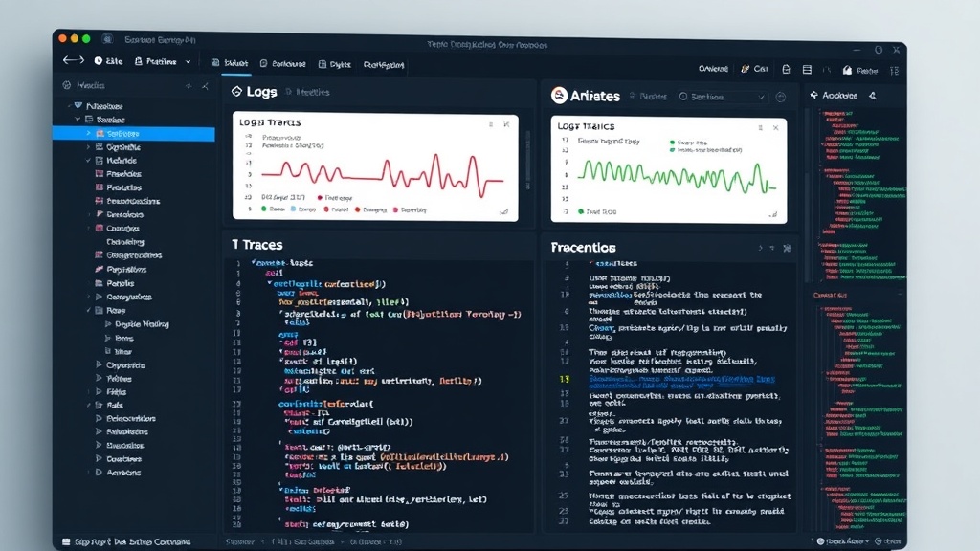980x551 pixels.
Task: Click expand corner icon of the green chart
Action: pyautogui.click(x=773, y=214)
